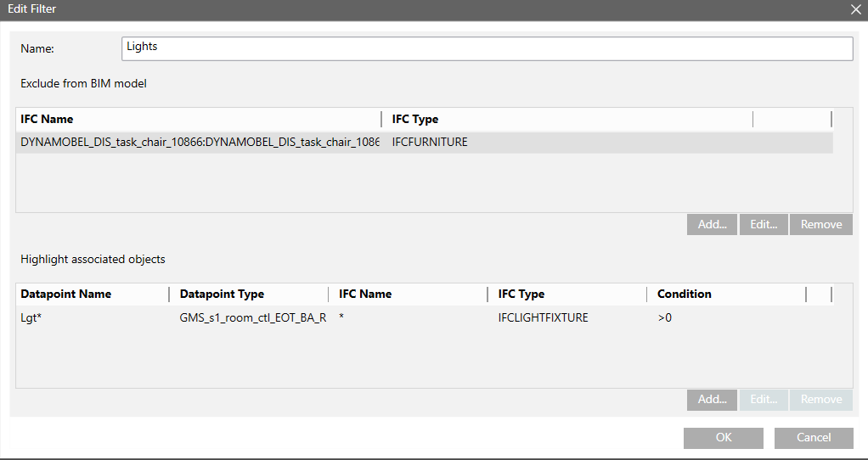Confirm the filter with OK
The image size is (868, 460).
click(x=723, y=438)
